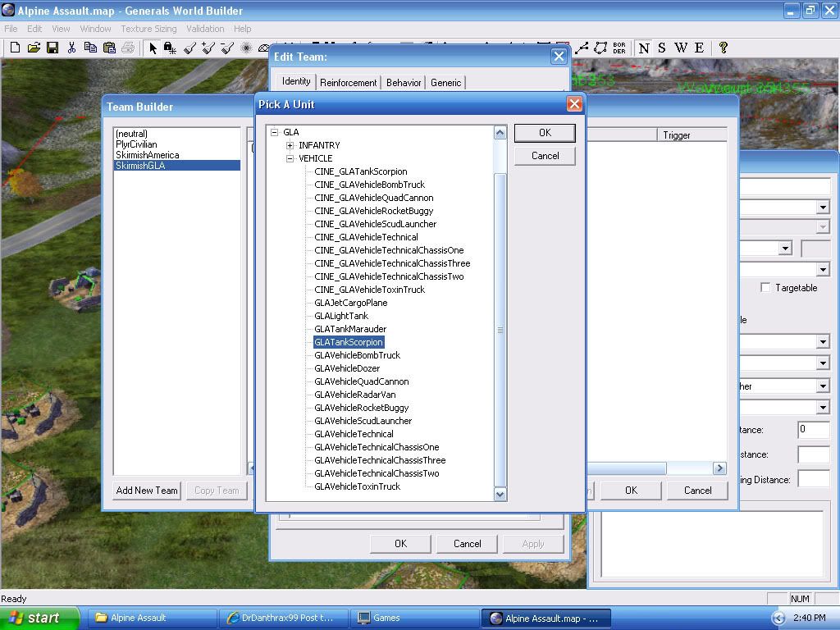This screenshot has height=630, width=840.
Task: Select GLAVehicleBombTruck in the unit tree
Action: click(x=358, y=355)
